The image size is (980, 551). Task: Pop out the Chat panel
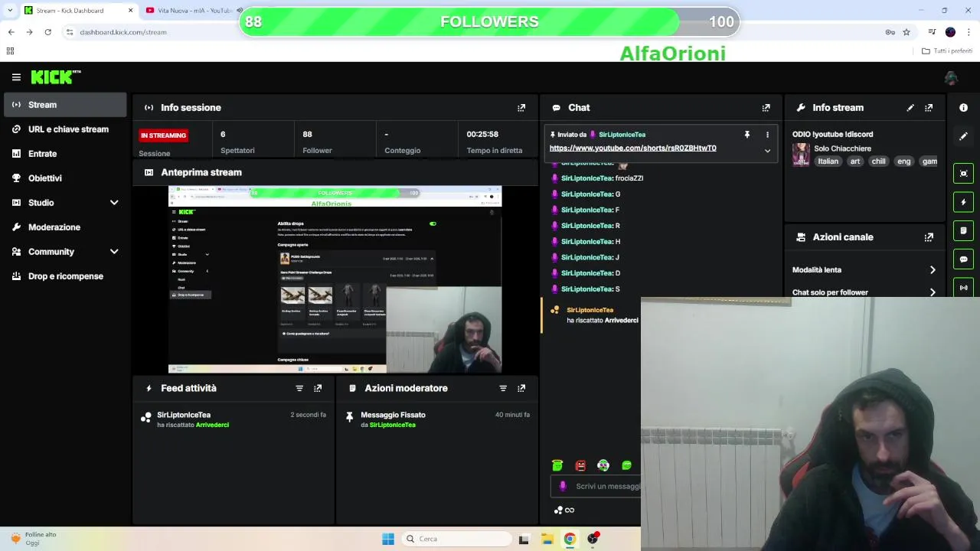click(766, 108)
